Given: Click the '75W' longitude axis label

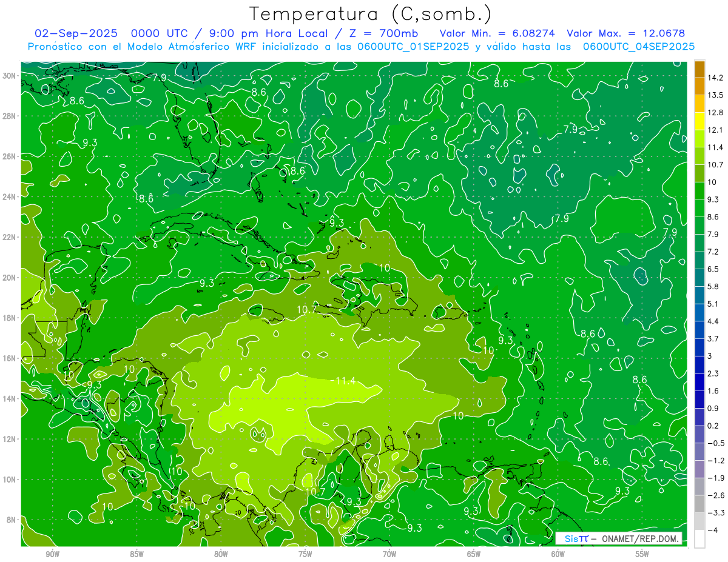Looking at the screenshot, I should coord(305,555).
